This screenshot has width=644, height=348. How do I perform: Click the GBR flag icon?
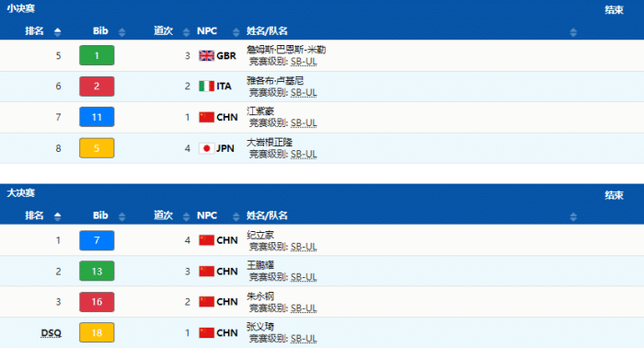[x=207, y=55]
